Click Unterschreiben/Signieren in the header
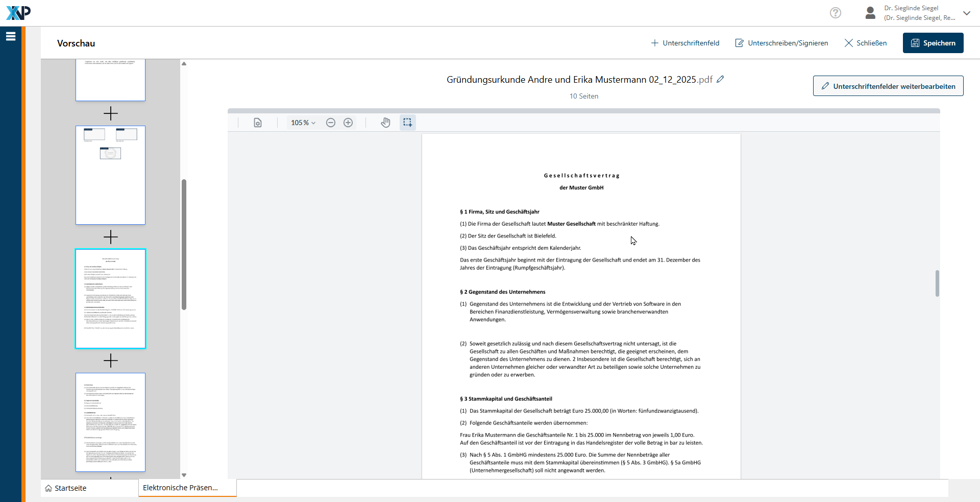 [781, 43]
